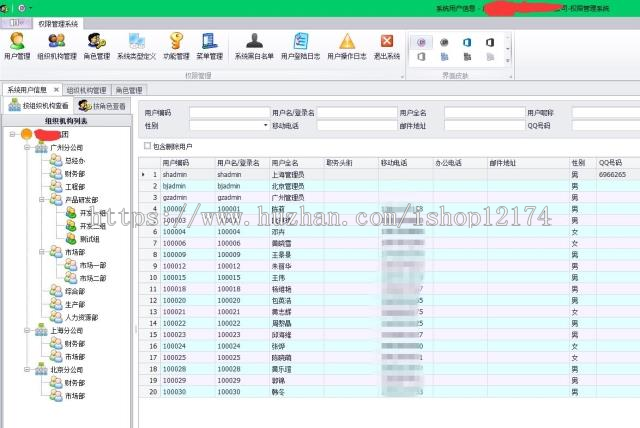640x428 pixels.
Task: Collapse the 上海分公司 node
Action: pyautogui.click(x=27, y=330)
